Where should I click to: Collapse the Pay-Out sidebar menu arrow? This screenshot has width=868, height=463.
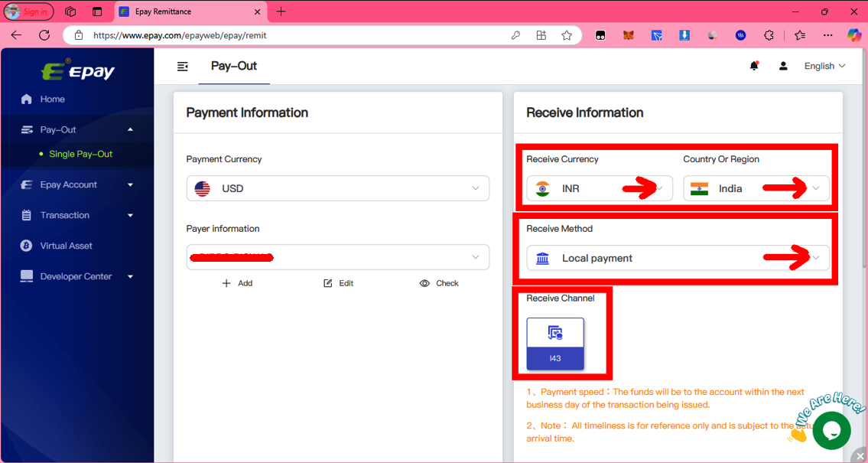[x=131, y=129]
